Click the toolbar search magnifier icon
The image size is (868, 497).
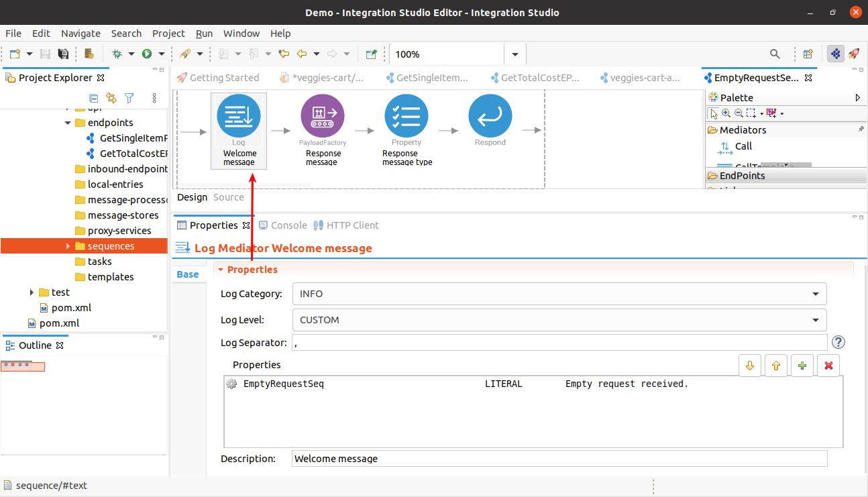point(775,54)
